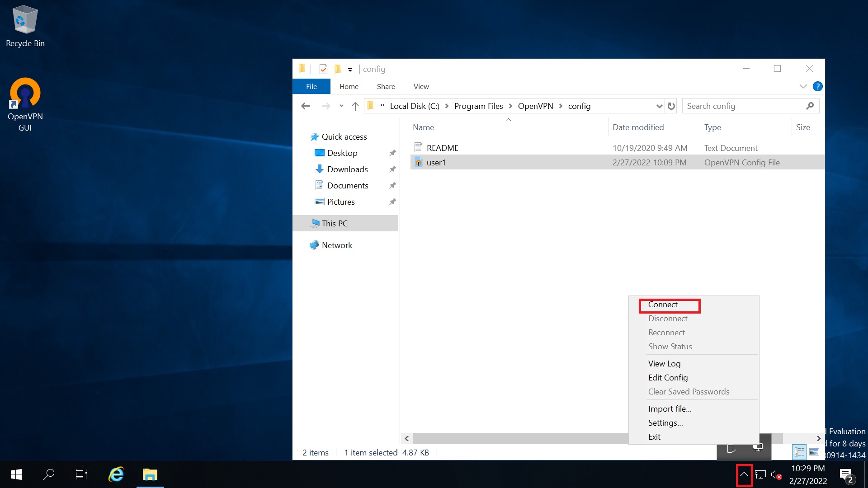
Task: Open Desktop in the navigation pane
Action: 342,153
